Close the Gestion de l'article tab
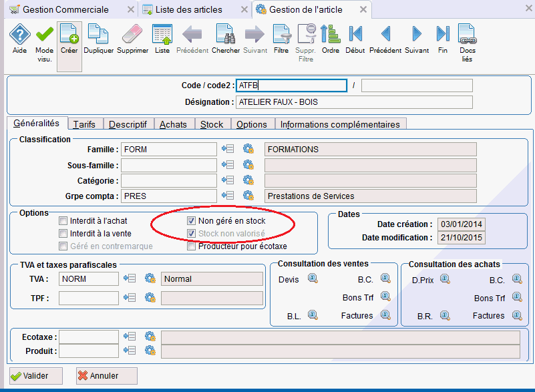The image size is (535, 392). (x=363, y=9)
